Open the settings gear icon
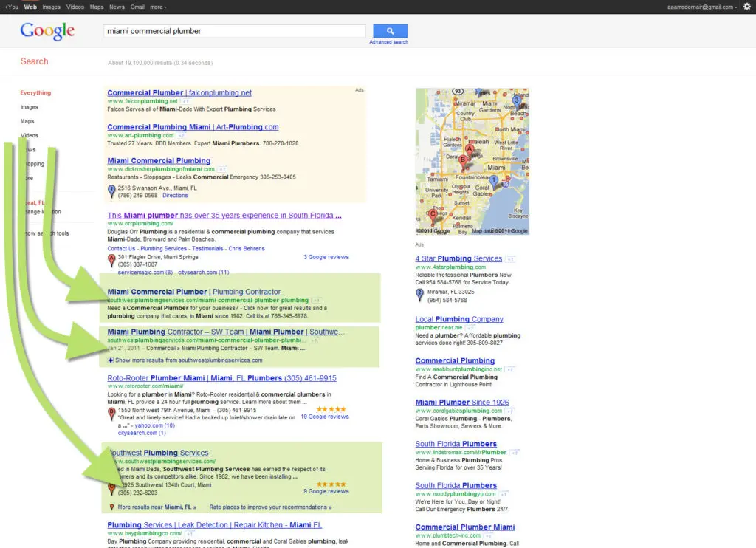756x548 pixels. click(747, 7)
